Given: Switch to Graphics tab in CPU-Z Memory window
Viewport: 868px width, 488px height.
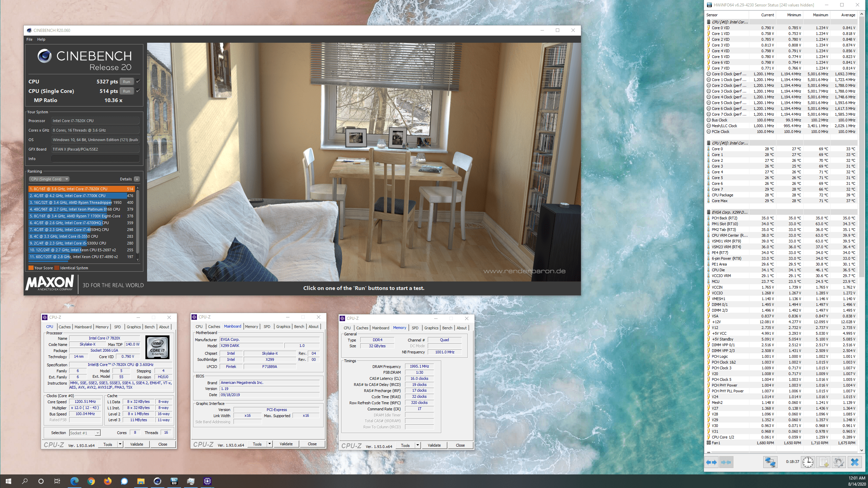Looking at the screenshot, I should tap(431, 328).
